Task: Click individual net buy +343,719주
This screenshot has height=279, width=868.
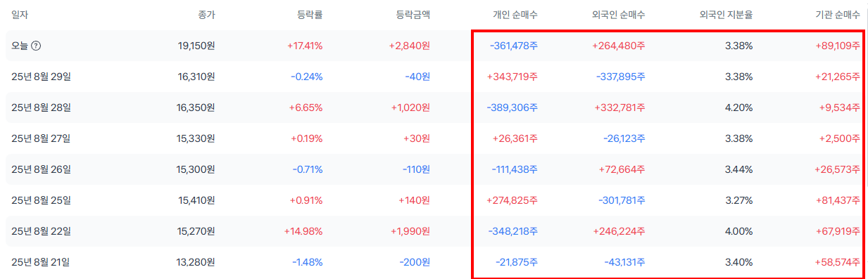Action: tap(512, 77)
